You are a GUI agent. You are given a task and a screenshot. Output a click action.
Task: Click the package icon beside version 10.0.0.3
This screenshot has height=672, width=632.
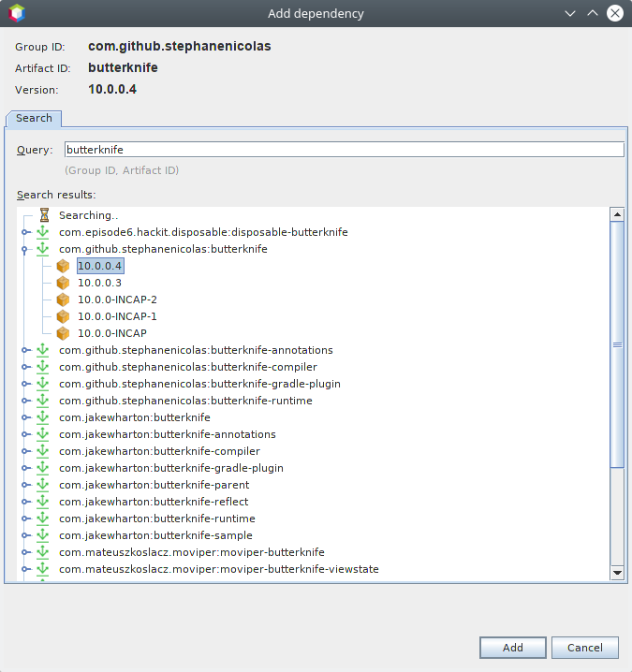pos(63,283)
